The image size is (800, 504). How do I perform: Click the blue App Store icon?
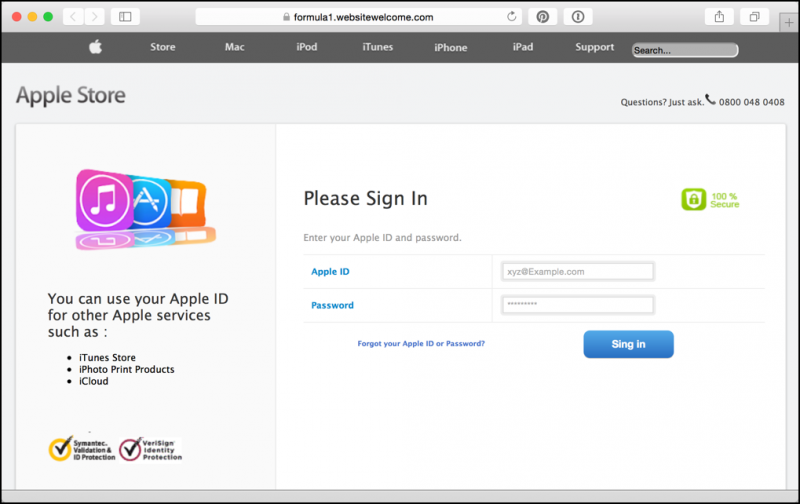pos(150,202)
